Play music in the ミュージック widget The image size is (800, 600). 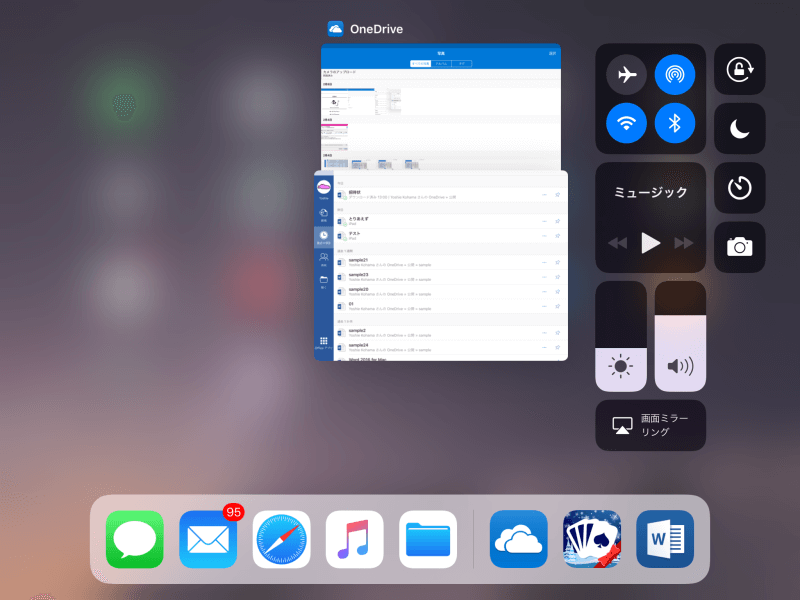click(x=651, y=243)
